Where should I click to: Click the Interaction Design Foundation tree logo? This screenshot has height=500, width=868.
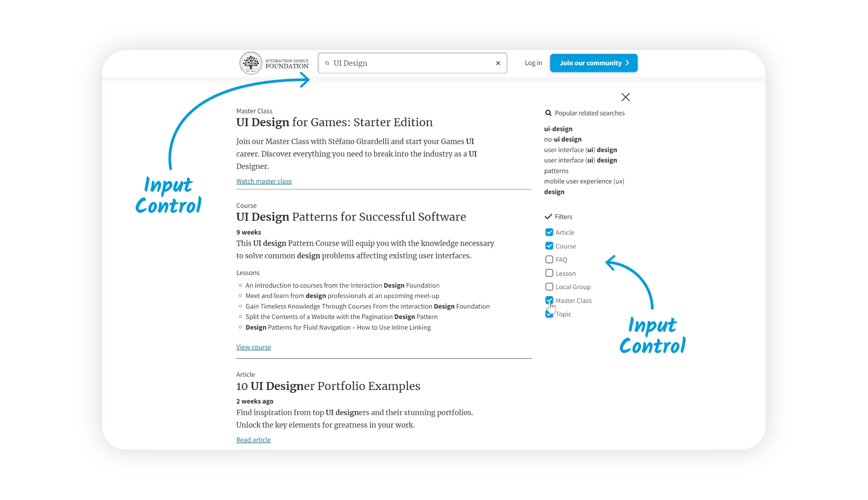click(x=251, y=63)
